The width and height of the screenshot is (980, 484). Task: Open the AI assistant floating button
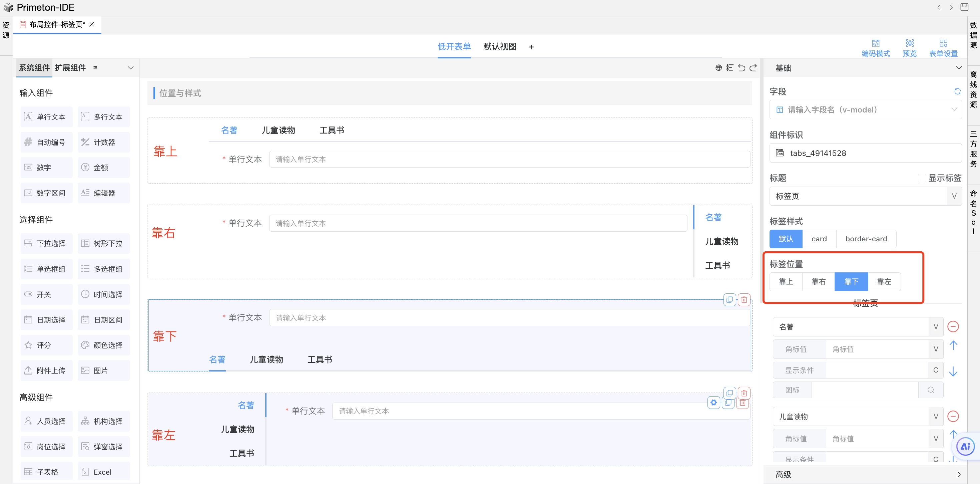pos(965,446)
